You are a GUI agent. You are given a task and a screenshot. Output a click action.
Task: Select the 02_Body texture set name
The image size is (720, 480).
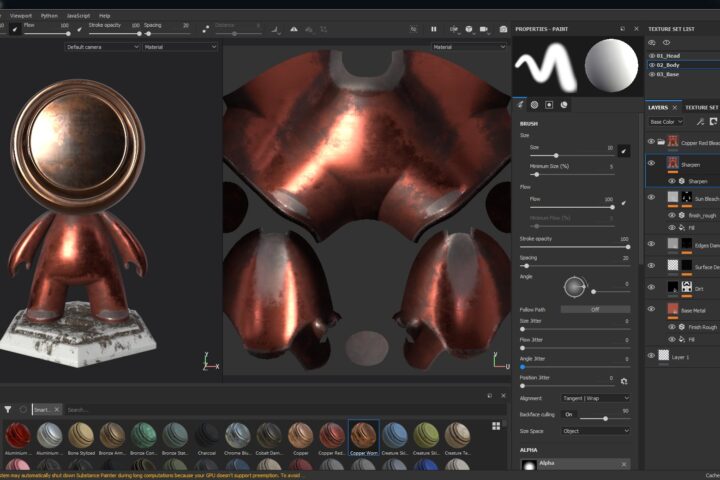(x=668, y=65)
